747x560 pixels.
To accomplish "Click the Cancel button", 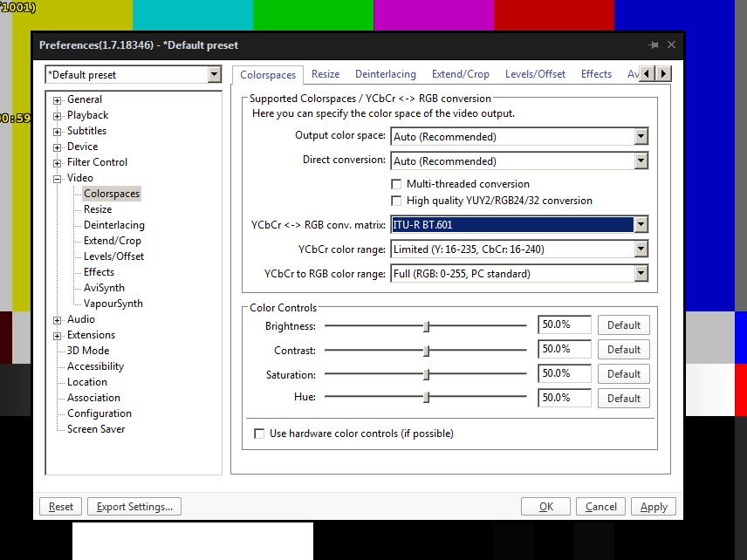I will coord(600,507).
